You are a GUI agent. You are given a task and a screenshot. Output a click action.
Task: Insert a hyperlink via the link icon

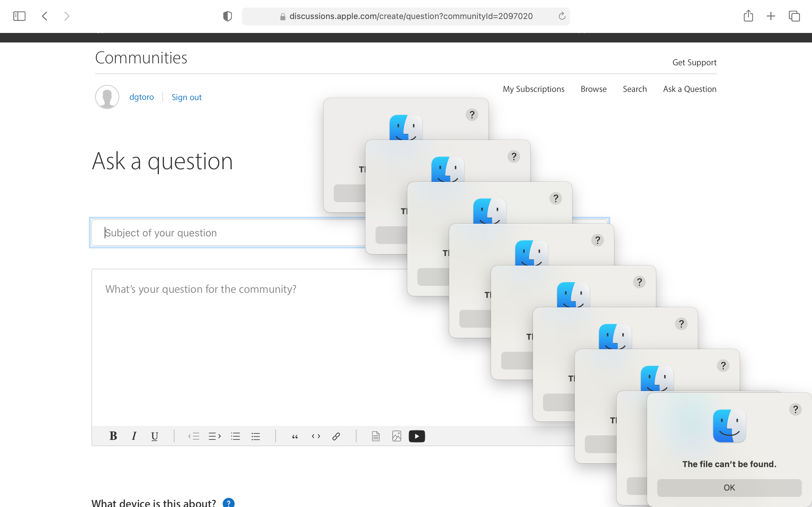coord(336,436)
